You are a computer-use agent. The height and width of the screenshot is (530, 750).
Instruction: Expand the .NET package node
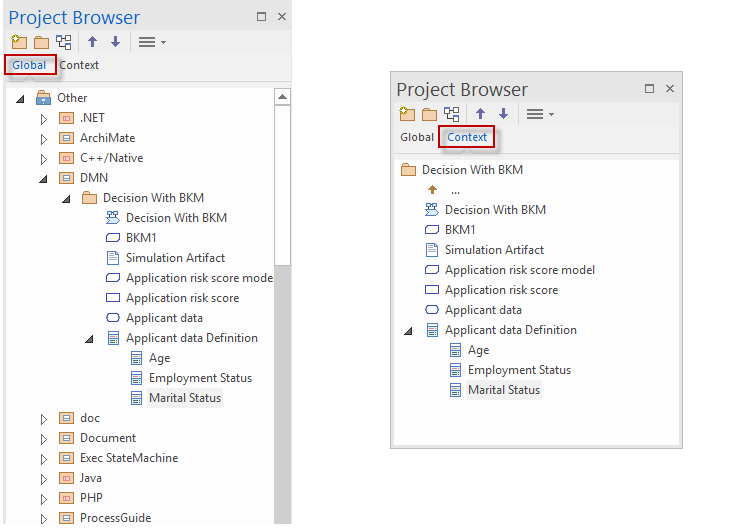[x=44, y=119]
